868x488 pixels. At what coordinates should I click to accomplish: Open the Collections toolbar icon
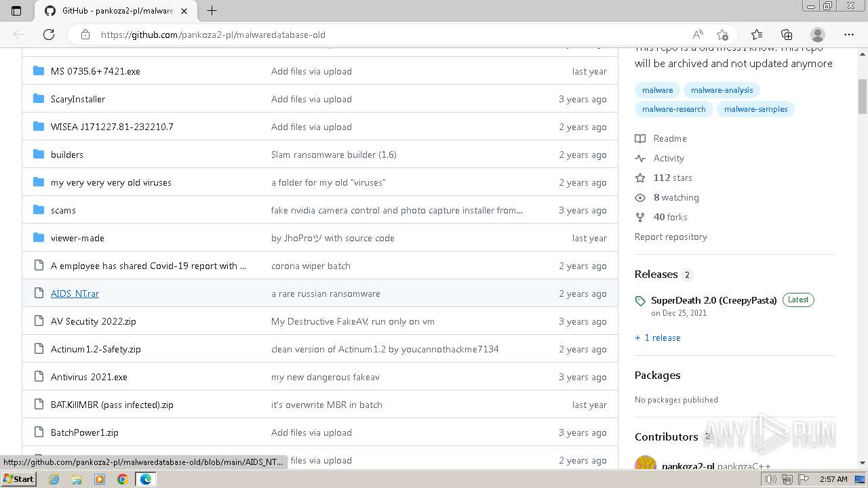[x=787, y=35]
